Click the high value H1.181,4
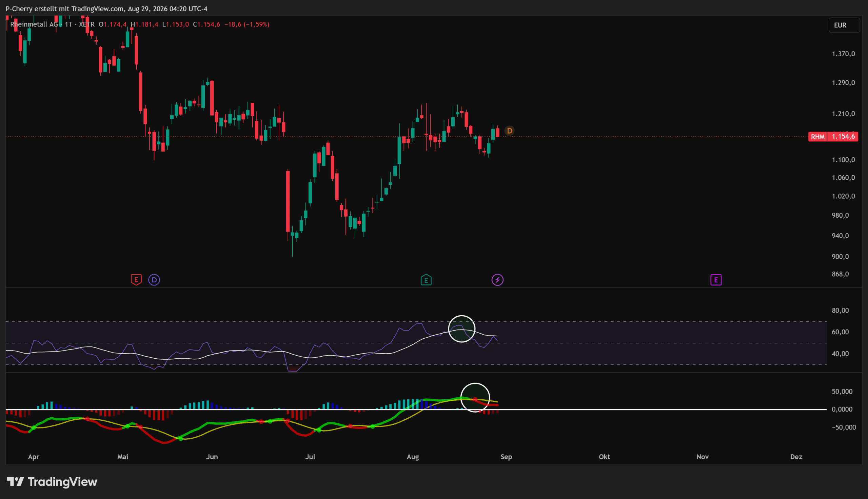The height and width of the screenshot is (499, 868). pos(144,24)
